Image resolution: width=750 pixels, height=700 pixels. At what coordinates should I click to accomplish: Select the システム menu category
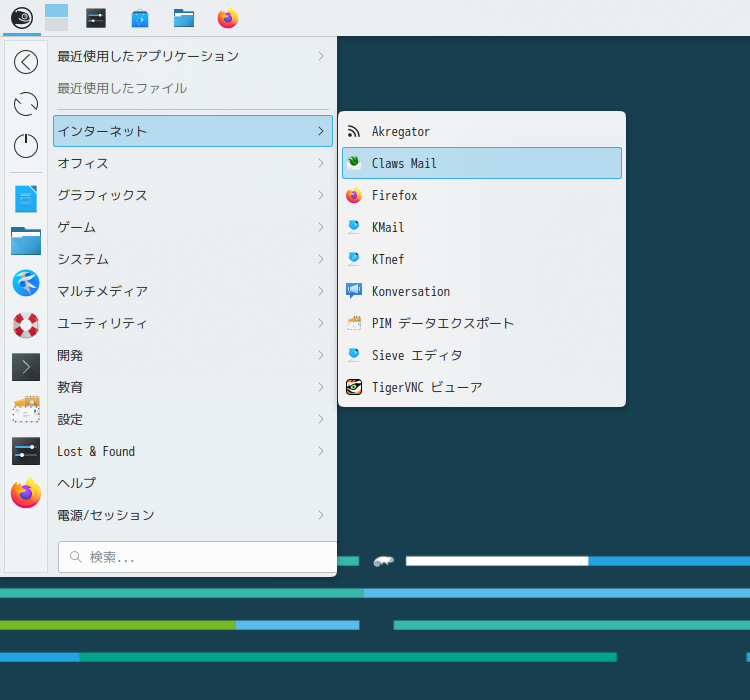click(193, 259)
